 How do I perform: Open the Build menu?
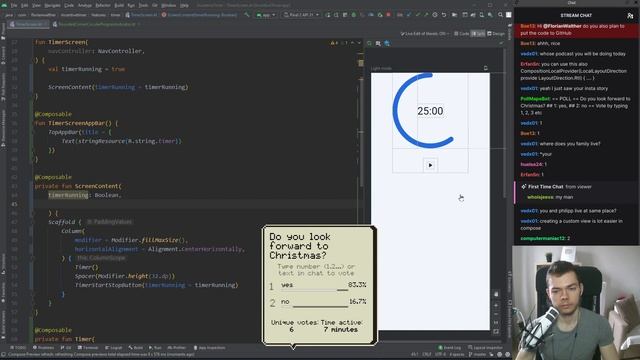click(119, 5)
